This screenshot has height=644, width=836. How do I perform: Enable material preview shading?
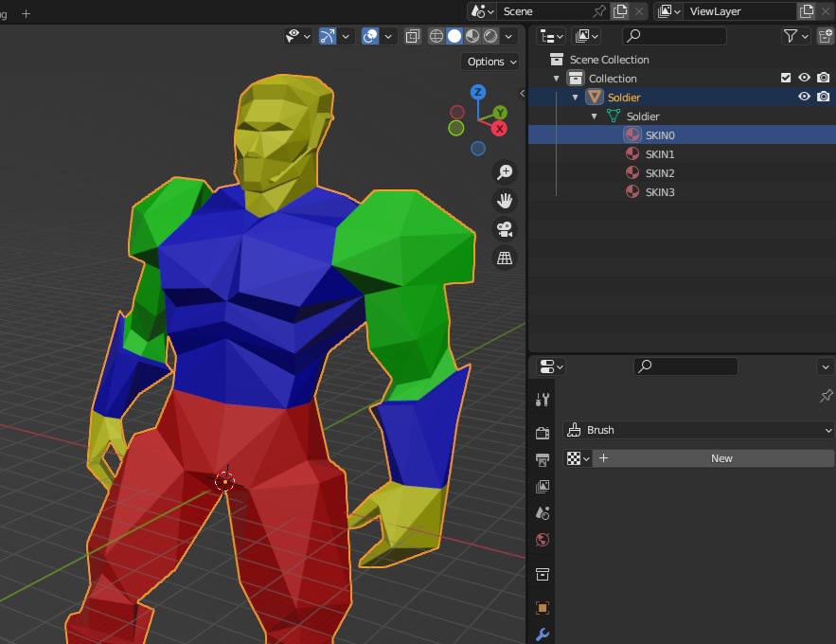click(471, 35)
